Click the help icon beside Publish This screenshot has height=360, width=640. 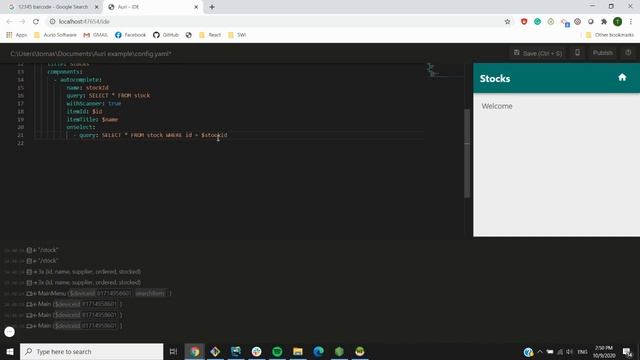(x=628, y=53)
